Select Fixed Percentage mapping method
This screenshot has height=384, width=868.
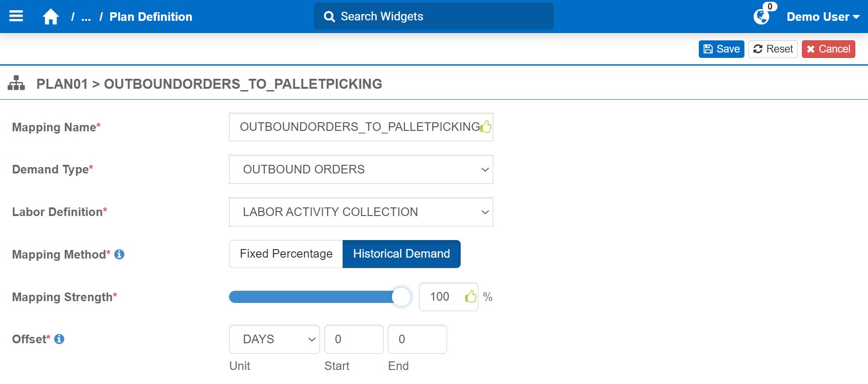(x=286, y=254)
